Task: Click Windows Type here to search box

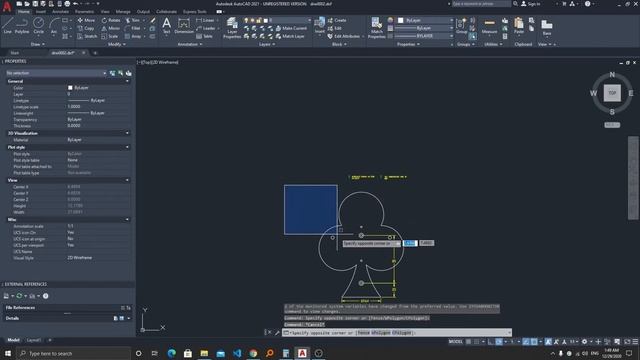Action: (x=74, y=353)
